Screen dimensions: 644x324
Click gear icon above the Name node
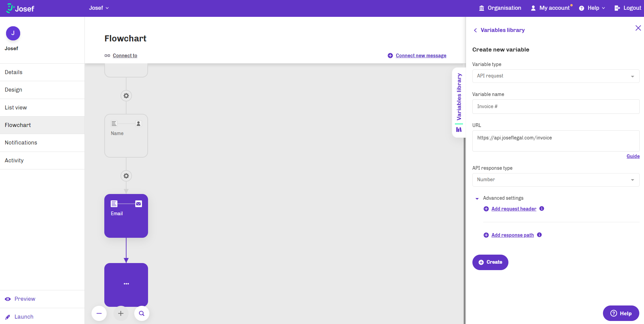[x=126, y=96]
